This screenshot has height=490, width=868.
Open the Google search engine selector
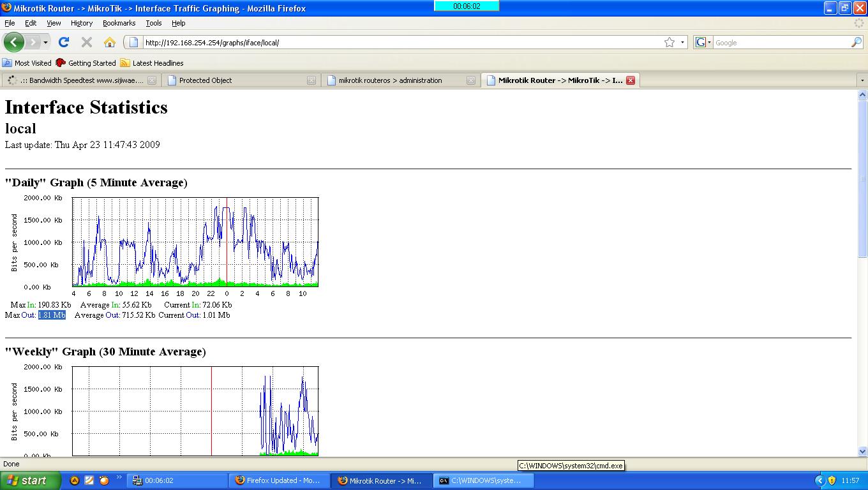point(703,43)
